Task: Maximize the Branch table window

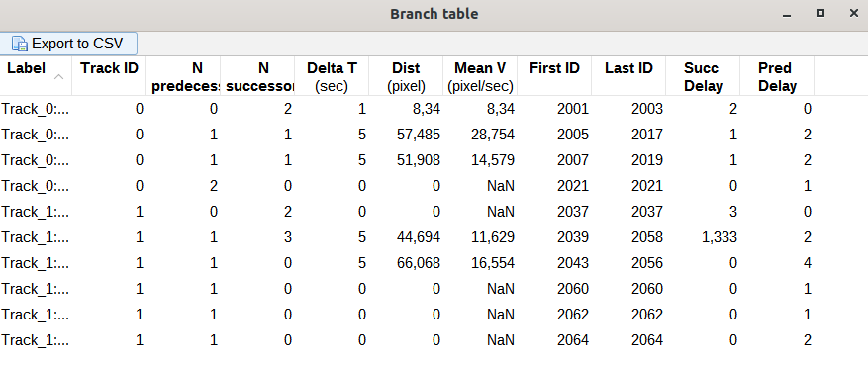Action: click(x=820, y=13)
